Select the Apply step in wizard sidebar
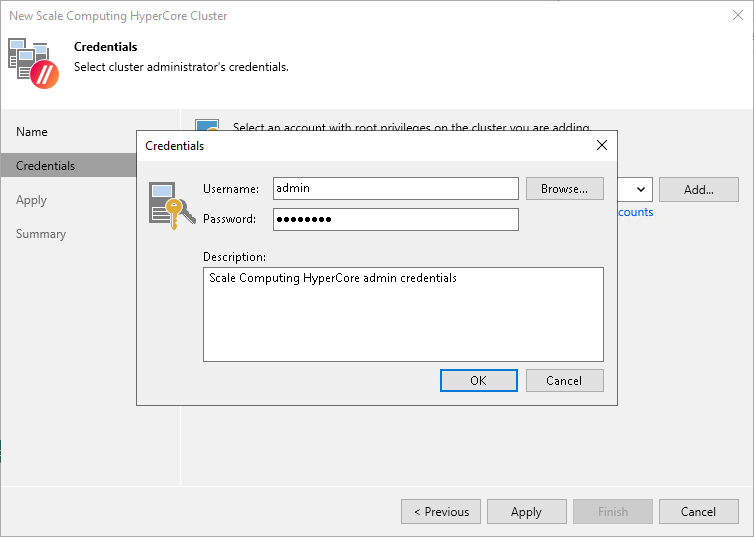 pos(32,200)
